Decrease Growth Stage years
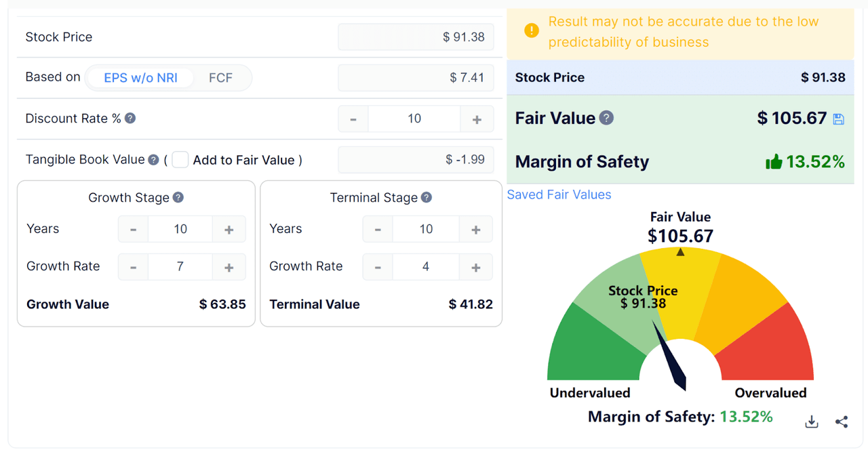The height and width of the screenshot is (452, 868). point(133,228)
